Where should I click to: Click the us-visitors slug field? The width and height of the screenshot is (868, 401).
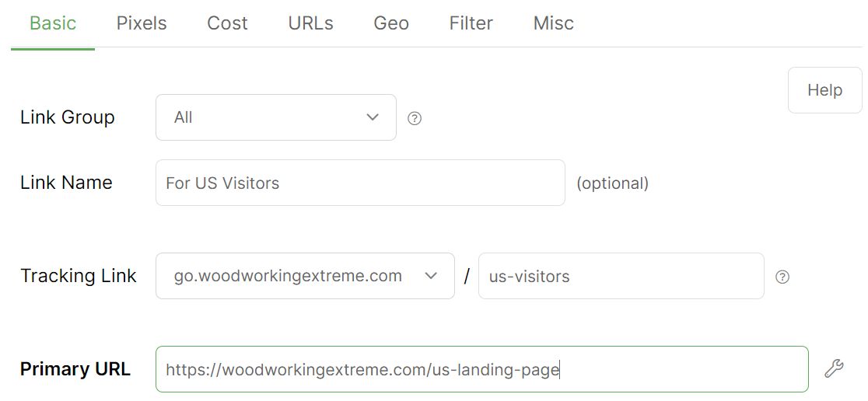[x=621, y=276]
